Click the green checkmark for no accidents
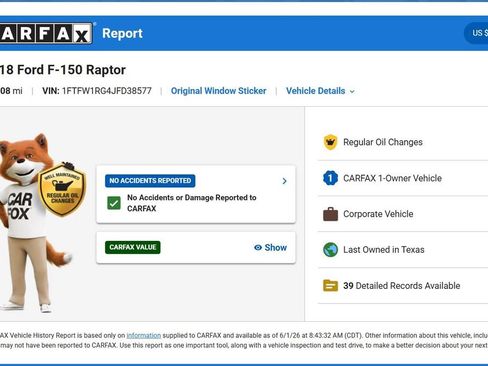Image resolution: width=488 pixels, height=366 pixels. 114,203
